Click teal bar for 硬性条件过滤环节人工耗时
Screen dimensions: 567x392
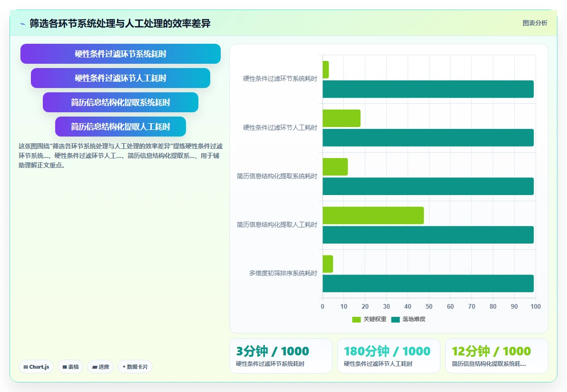tap(428, 138)
